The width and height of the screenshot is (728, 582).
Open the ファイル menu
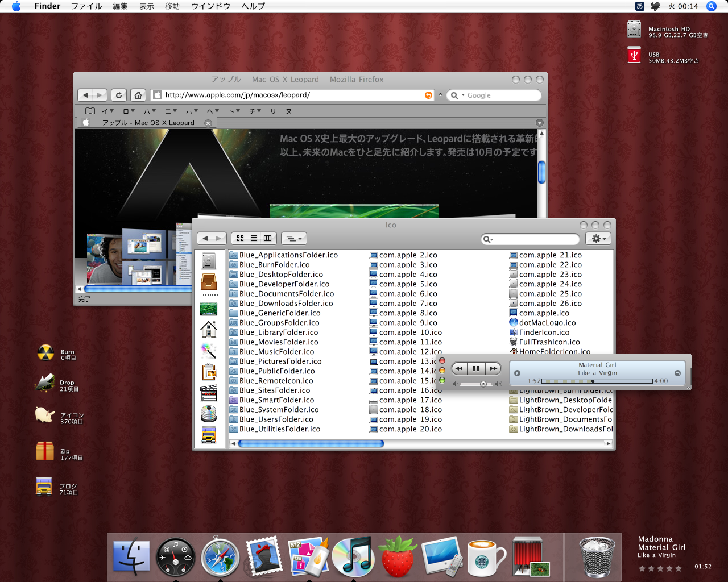86,6
